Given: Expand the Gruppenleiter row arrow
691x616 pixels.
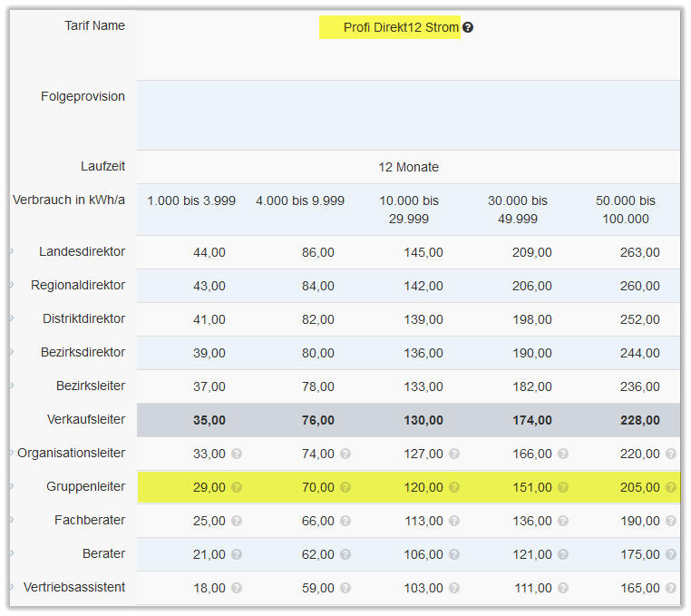Looking at the screenshot, I should 13,486.
